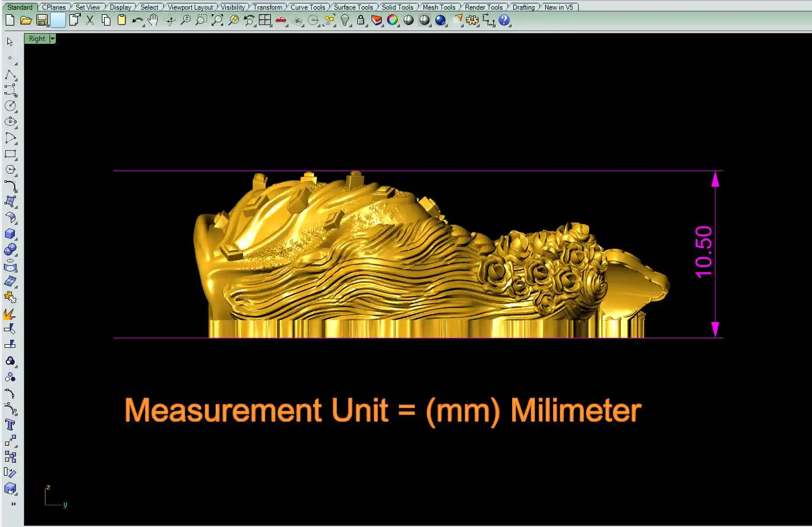Switch to the Mesh Tools tab
The image size is (812, 527).
click(439, 7)
